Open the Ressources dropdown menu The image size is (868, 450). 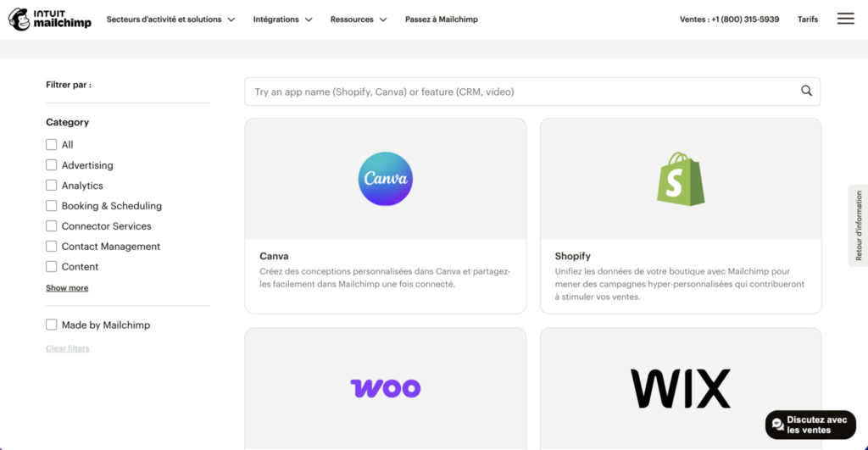coord(359,19)
